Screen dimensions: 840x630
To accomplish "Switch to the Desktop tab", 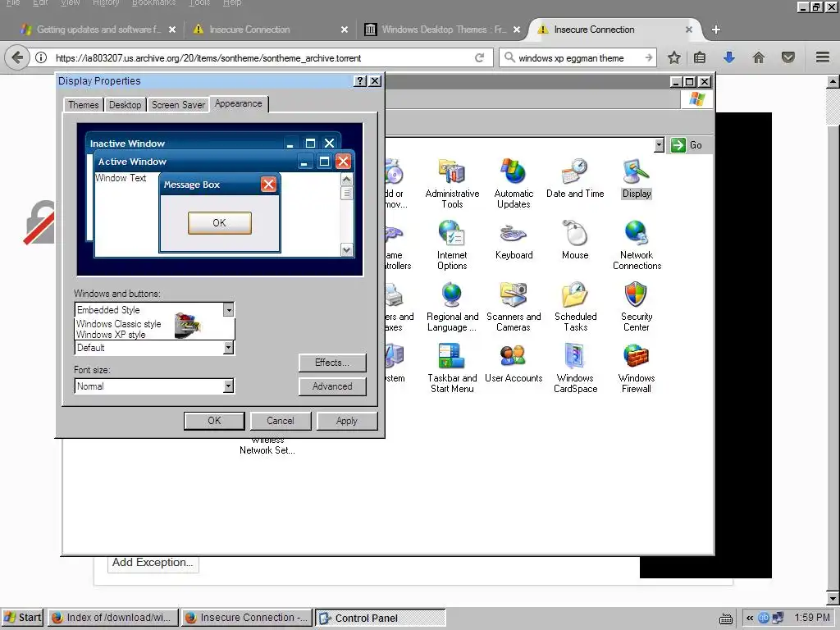I will coord(125,105).
